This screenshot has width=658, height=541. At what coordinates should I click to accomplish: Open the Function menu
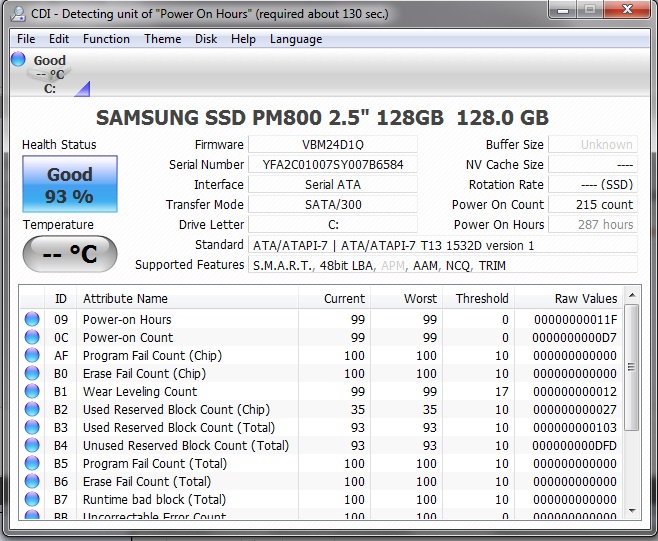click(x=106, y=39)
